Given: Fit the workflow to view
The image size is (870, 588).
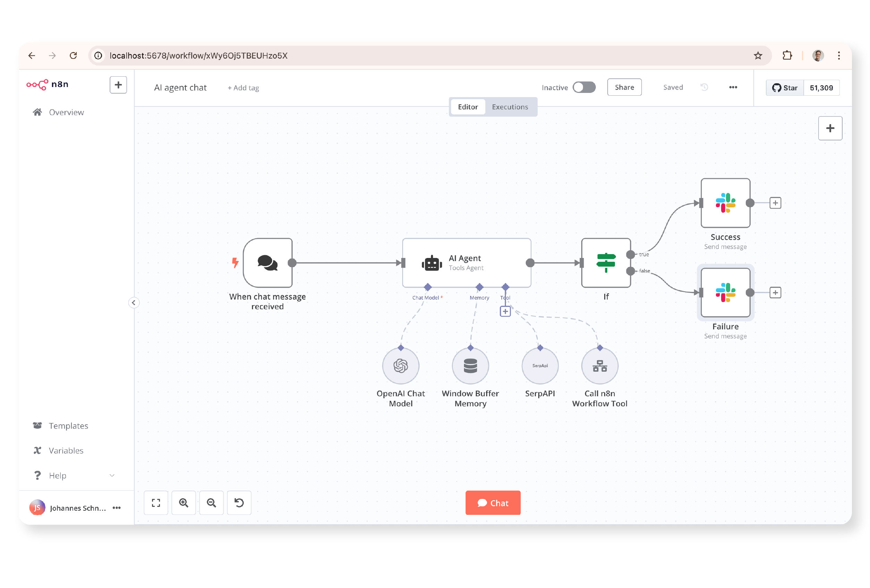Looking at the screenshot, I should [x=156, y=503].
